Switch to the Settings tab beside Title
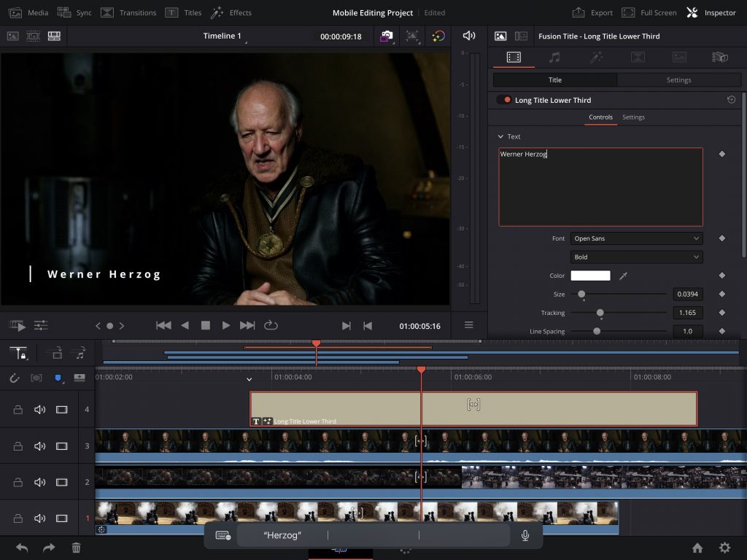747x560 pixels. pyautogui.click(x=678, y=80)
